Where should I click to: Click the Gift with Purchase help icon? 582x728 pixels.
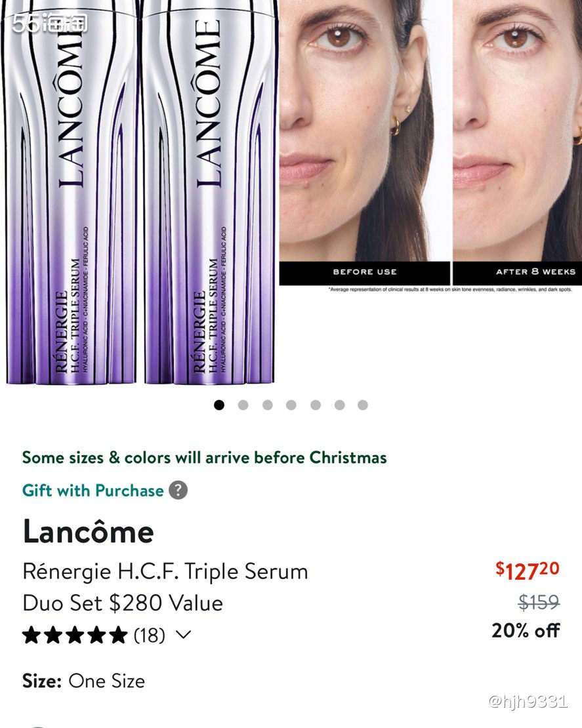click(178, 491)
